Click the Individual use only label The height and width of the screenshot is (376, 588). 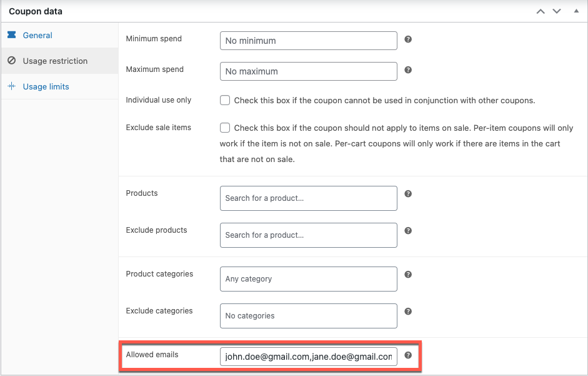(158, 100)
